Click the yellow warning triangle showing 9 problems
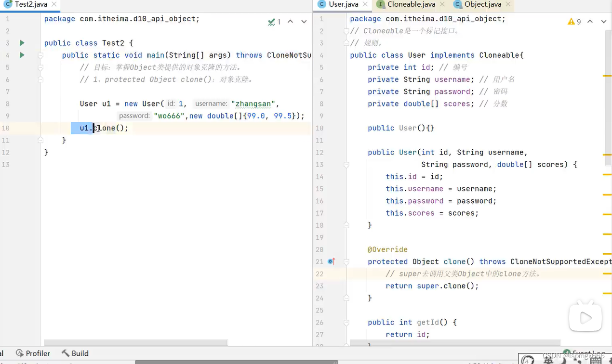 [x=571, y=21]
